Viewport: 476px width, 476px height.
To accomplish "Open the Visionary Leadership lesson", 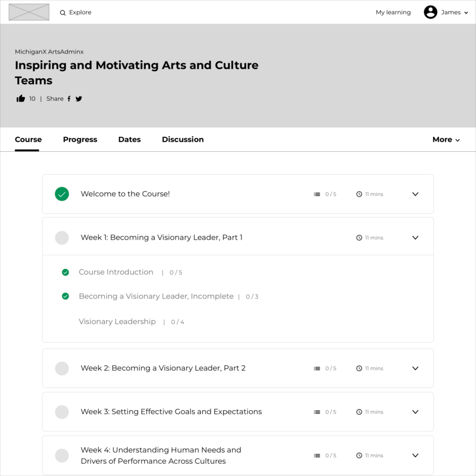I will 117,321.
